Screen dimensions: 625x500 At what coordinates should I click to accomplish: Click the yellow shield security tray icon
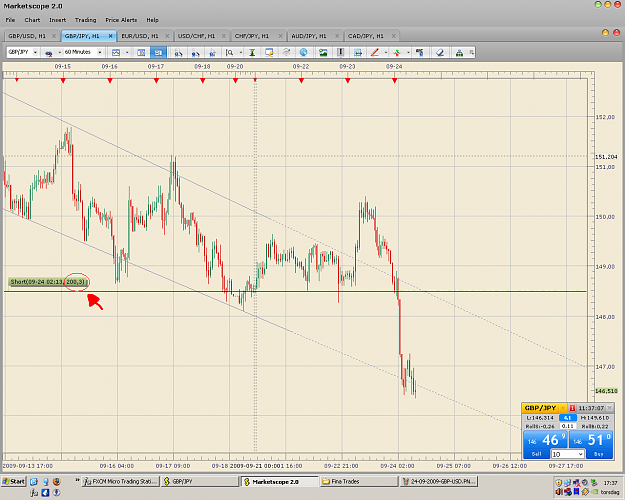pyautogui.click(x=559, y=482)
